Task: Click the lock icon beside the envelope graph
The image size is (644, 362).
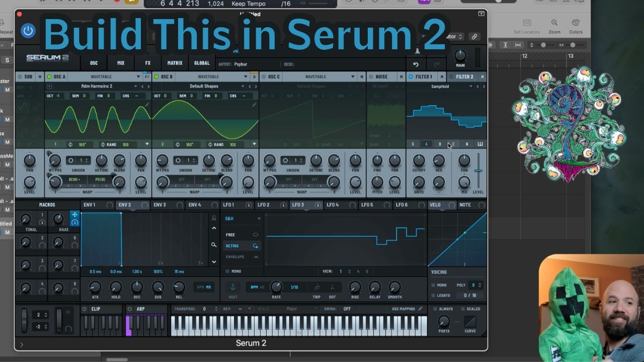Action: (x=214, y=218)
